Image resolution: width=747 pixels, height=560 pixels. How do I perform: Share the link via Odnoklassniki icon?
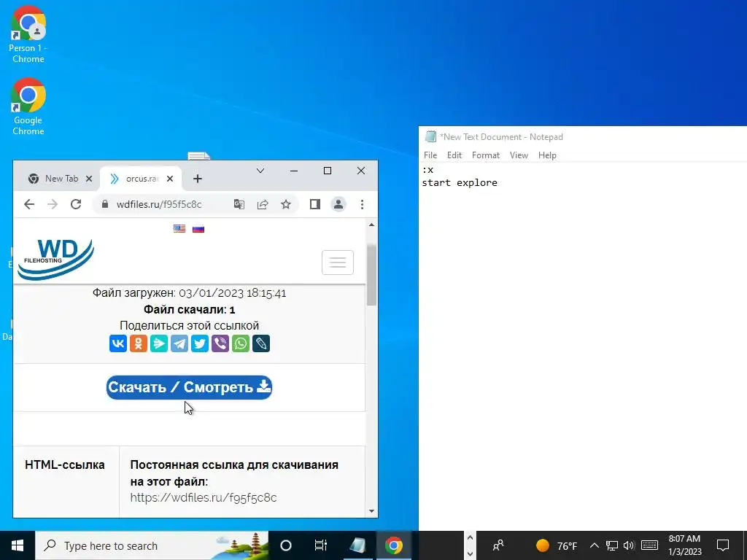tap(139, 343)
